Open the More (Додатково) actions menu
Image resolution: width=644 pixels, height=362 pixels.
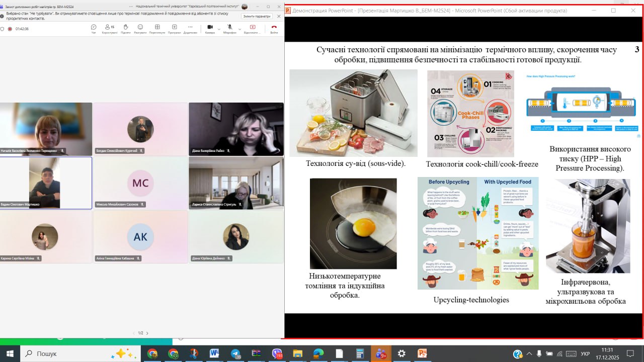coord(190,28)
